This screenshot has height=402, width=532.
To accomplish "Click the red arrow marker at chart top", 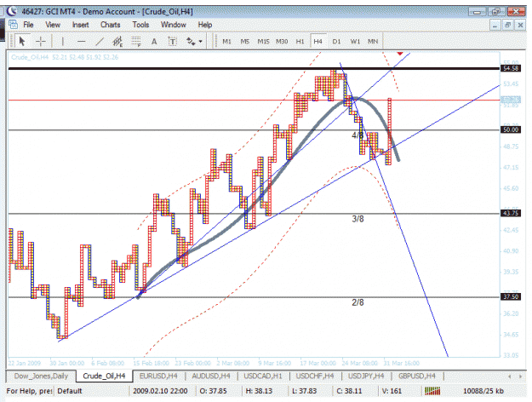I will coord(400,54).
